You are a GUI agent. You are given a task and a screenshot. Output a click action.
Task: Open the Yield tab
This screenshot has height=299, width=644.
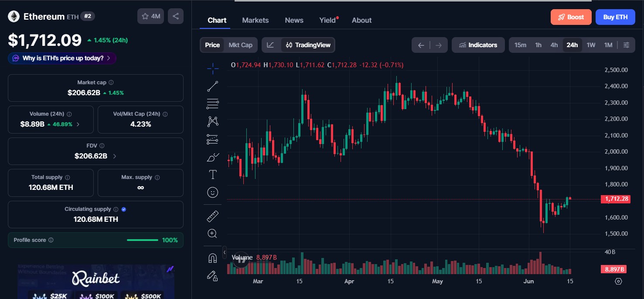[328, 20]
